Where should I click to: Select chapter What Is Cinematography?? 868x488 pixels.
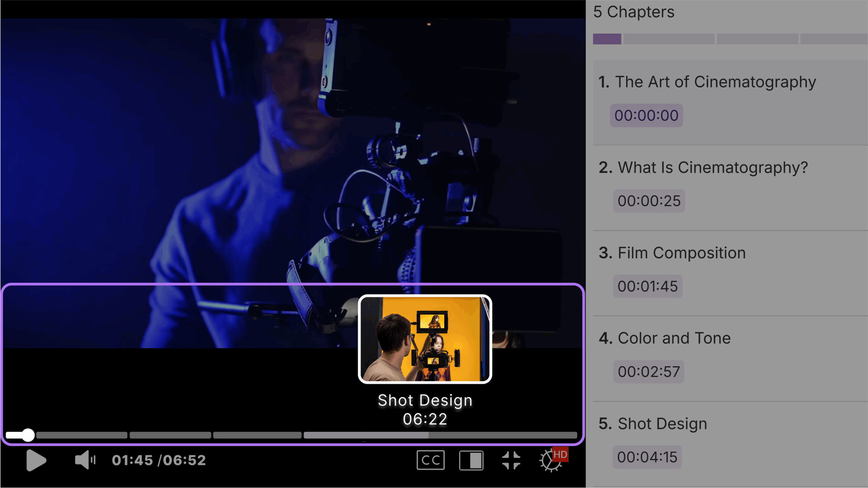click(713, 167)
